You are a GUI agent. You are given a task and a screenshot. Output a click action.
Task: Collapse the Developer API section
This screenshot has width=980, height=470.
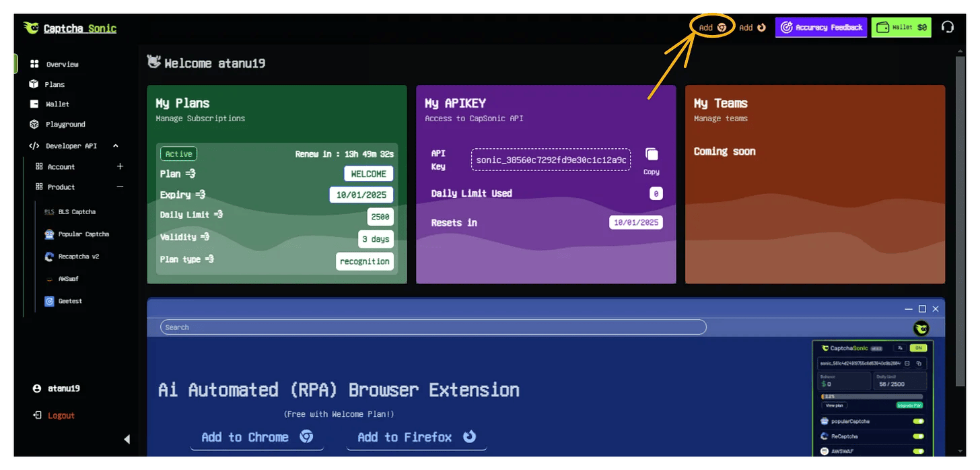click(116, 146)
